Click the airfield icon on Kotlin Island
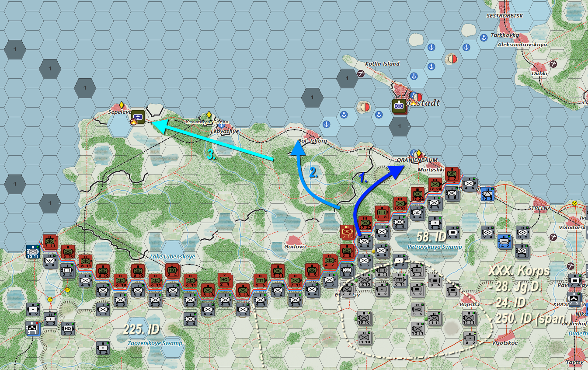The width and height of the screenshot is (588, 370). point(361,73)
